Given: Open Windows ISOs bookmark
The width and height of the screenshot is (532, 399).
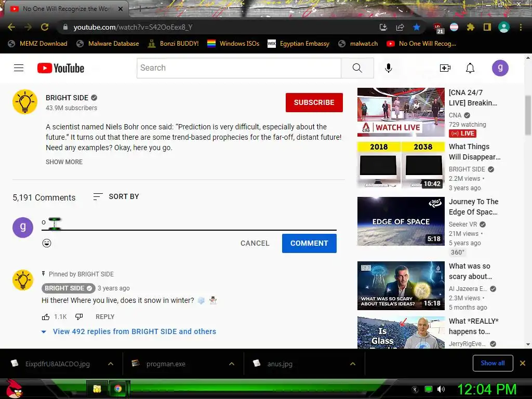Looking at the screenshot, I should tap(233, 44).
